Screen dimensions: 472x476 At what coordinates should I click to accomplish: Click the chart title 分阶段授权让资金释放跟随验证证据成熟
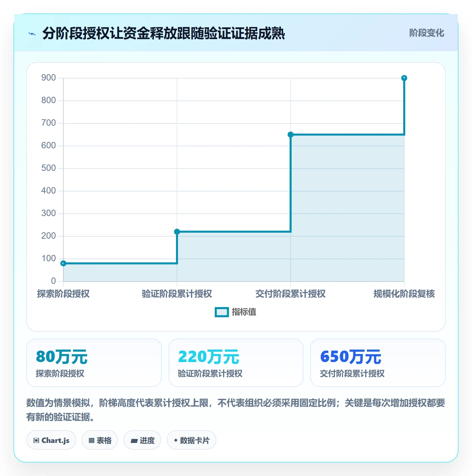point(164,34)
